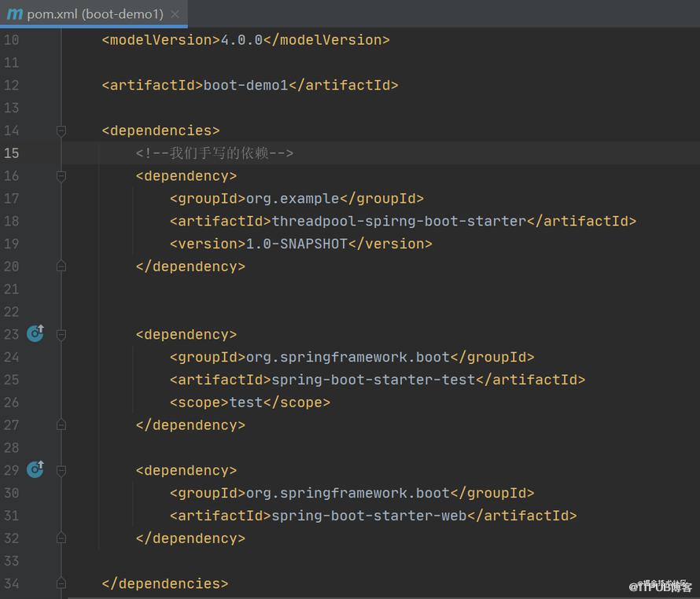Click the org.example groupId value

click(x=293, y=199)
